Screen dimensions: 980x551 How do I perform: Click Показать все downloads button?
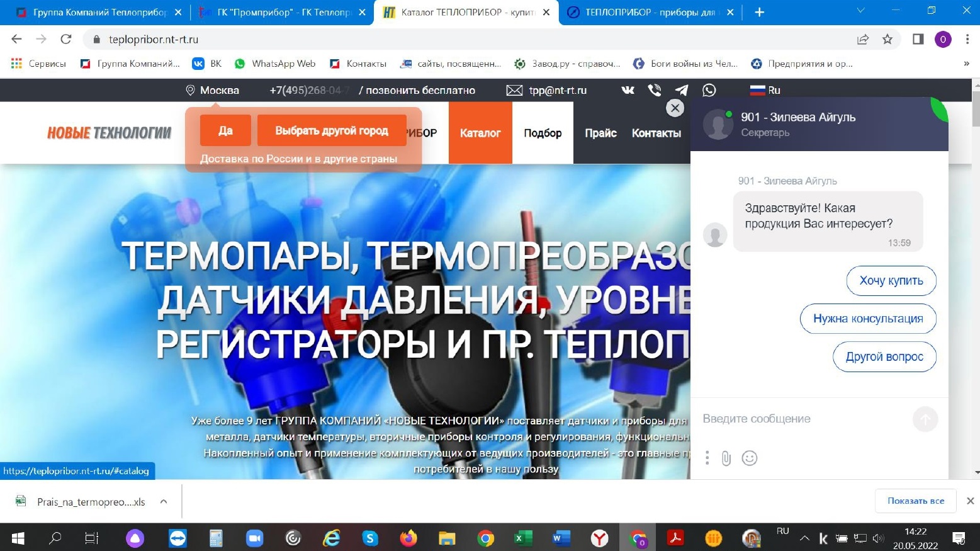916,501
